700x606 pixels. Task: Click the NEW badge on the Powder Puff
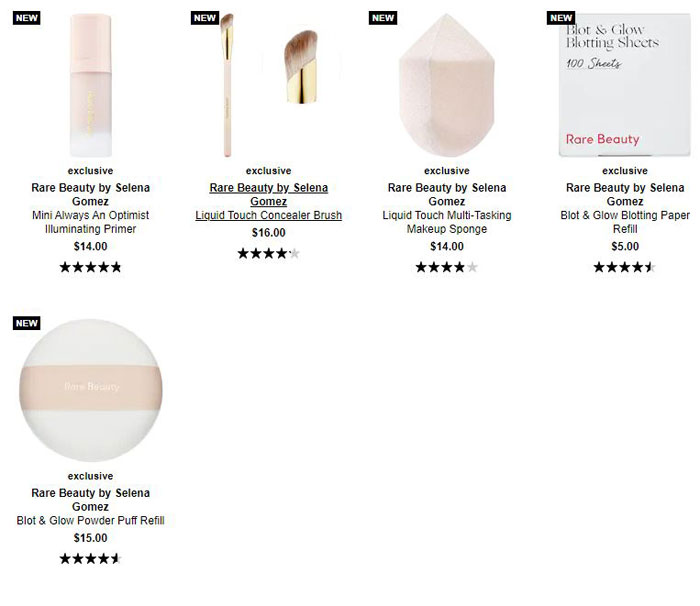[x=27, y=323]
